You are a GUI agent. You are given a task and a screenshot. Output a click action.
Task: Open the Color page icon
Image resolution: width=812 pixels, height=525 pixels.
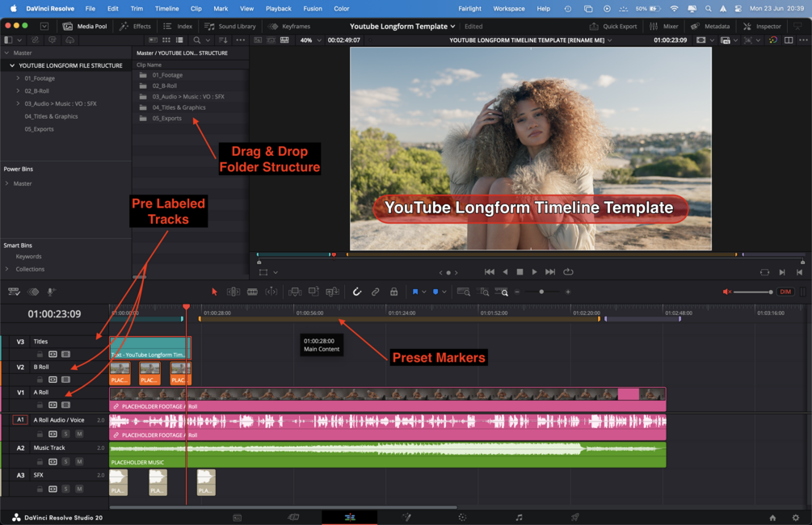(x=462, y=517)
